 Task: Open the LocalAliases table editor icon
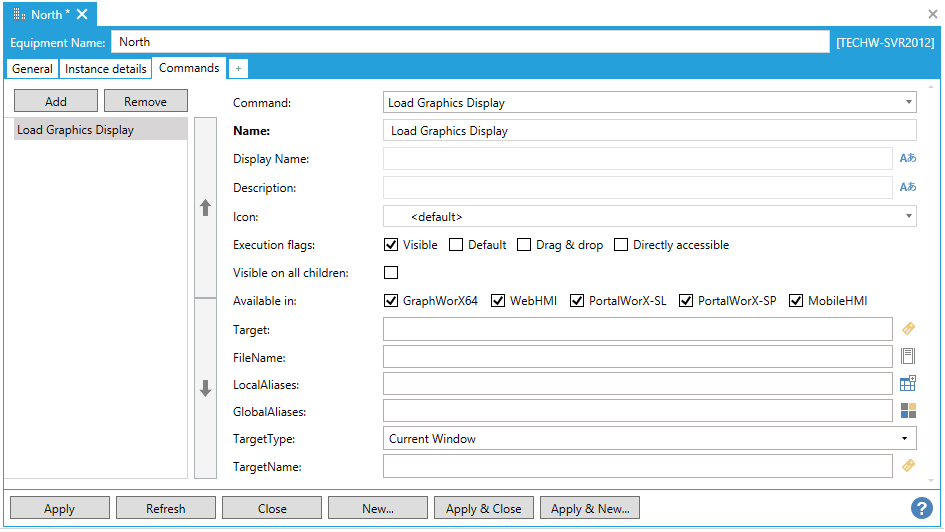point(908,383)
